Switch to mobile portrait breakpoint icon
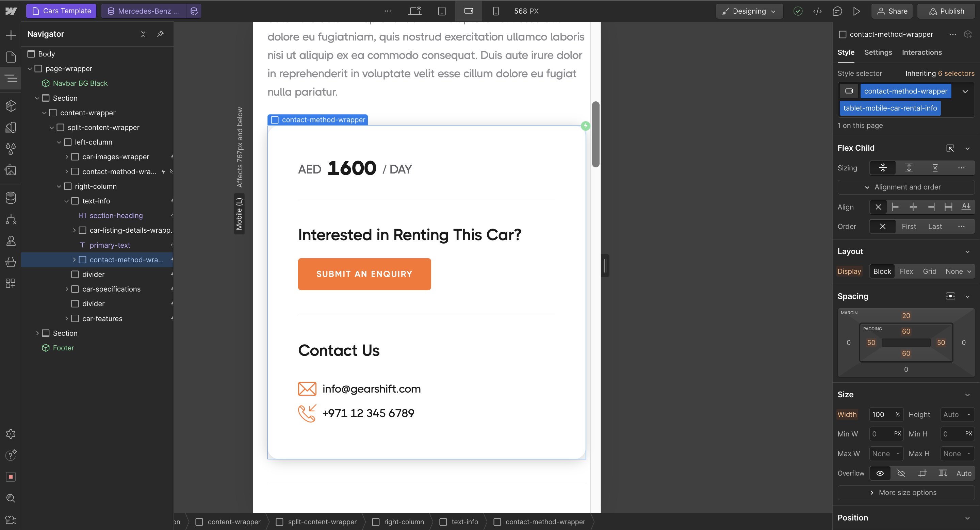 (x=495, y=11)
